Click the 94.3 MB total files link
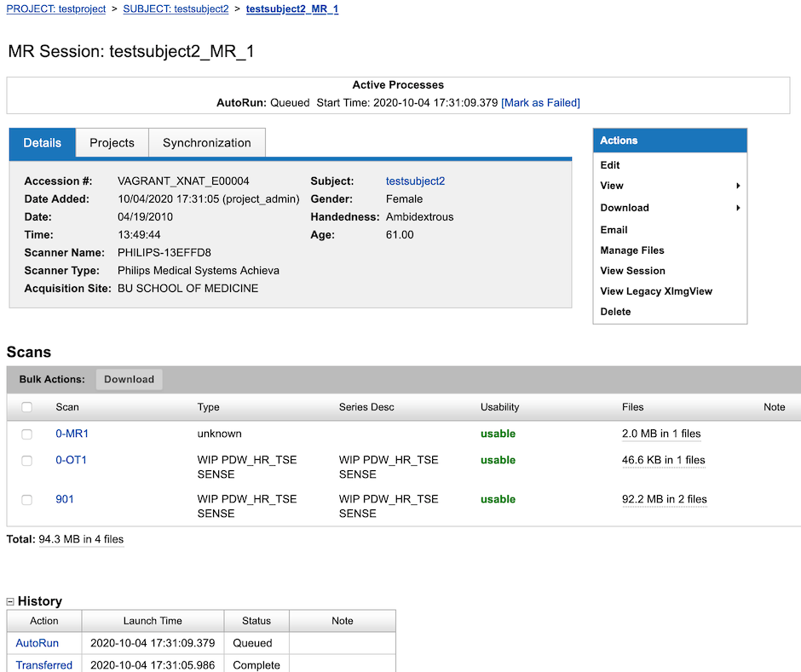This screenshot has width=801, height=672. tap(81, 539)
